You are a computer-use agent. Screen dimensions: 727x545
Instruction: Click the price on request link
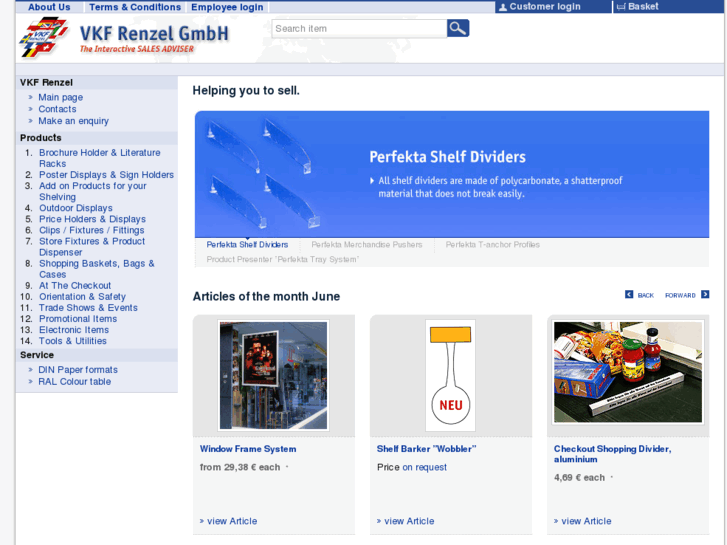click(424, 467)
